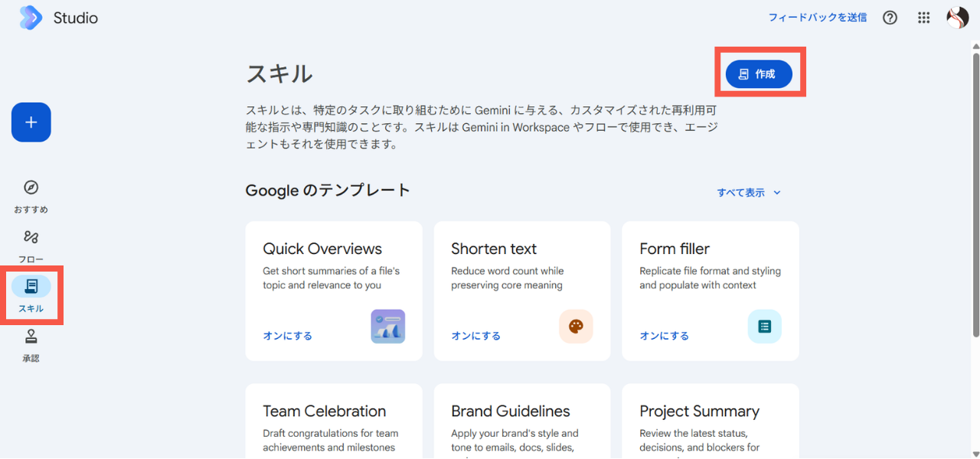Open the おすすめ compass icon
Image resolution: width=980 pixels, height=459 pixels.
click(31, 187)
